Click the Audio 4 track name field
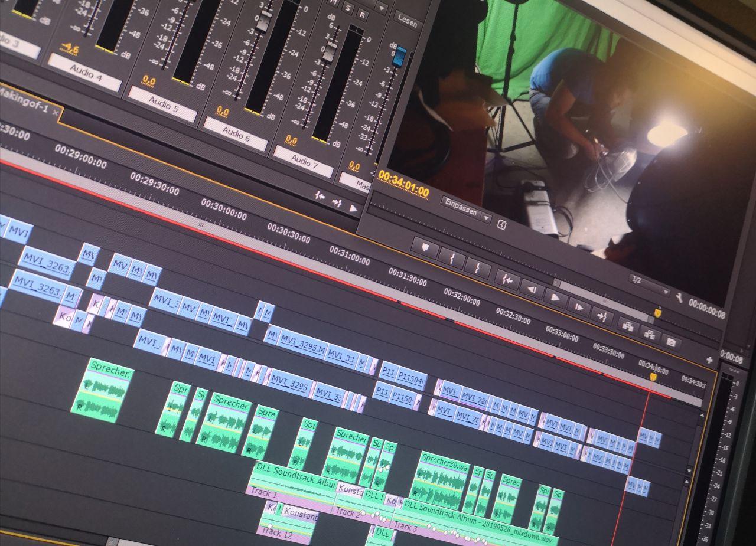The width and height of the screenshot is (756, 546). [x=84, y=72]
